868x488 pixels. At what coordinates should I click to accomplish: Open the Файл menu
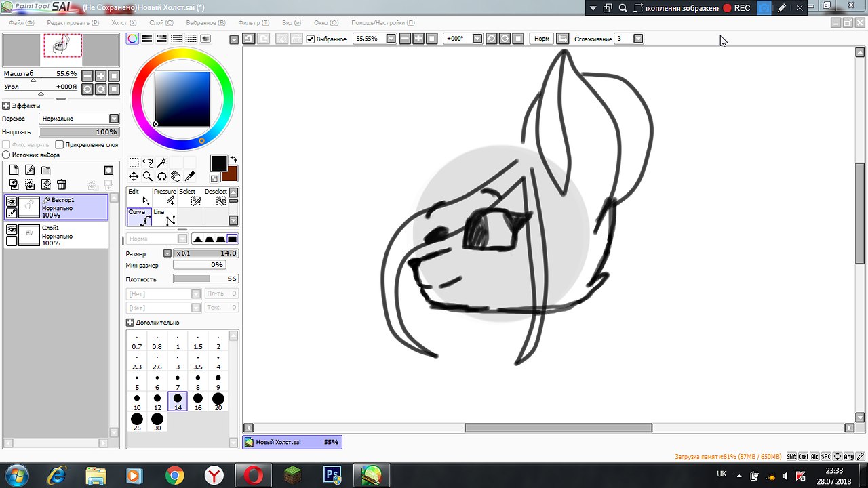21,22
